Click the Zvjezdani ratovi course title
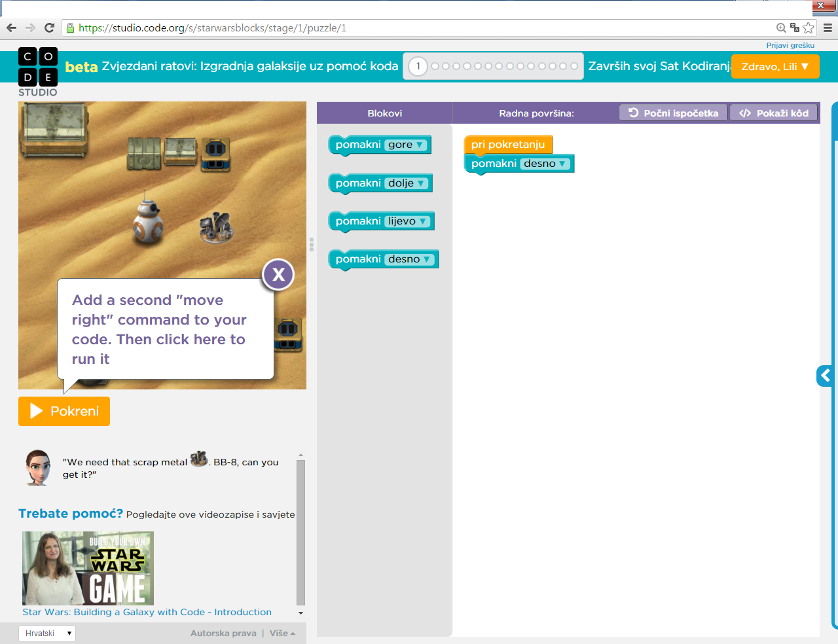 coord(250,66)
